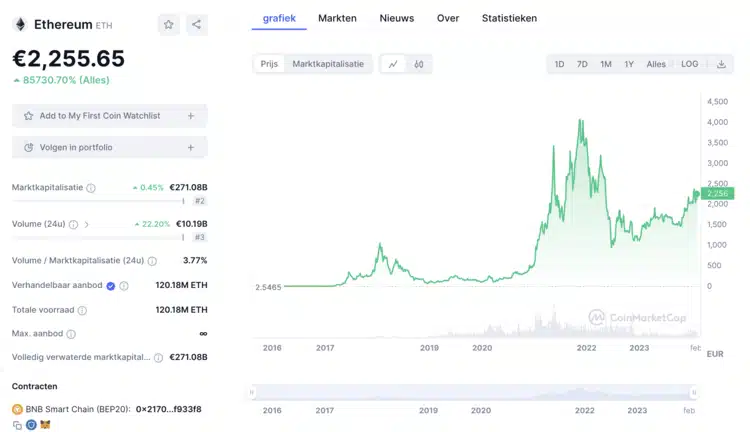This screenshot has height=432, width=750.
Task: Click the Ethereum diamond logo
Action: [x=20, y=24]
